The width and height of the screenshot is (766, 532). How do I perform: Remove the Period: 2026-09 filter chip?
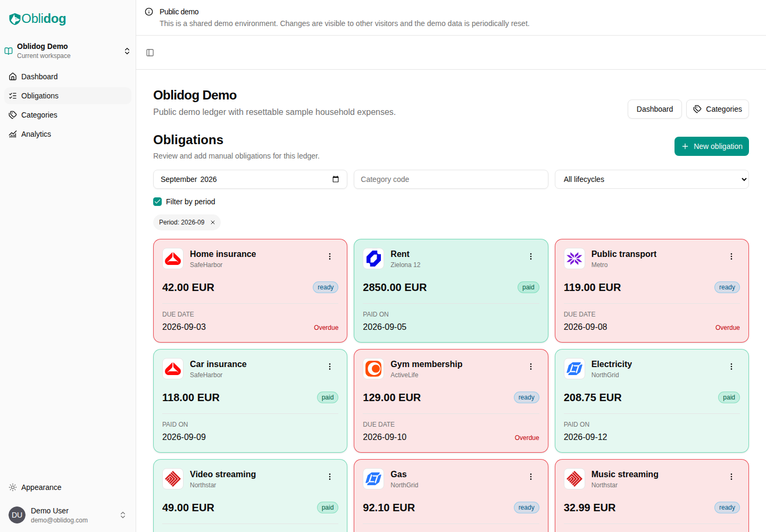coord(213,222)
